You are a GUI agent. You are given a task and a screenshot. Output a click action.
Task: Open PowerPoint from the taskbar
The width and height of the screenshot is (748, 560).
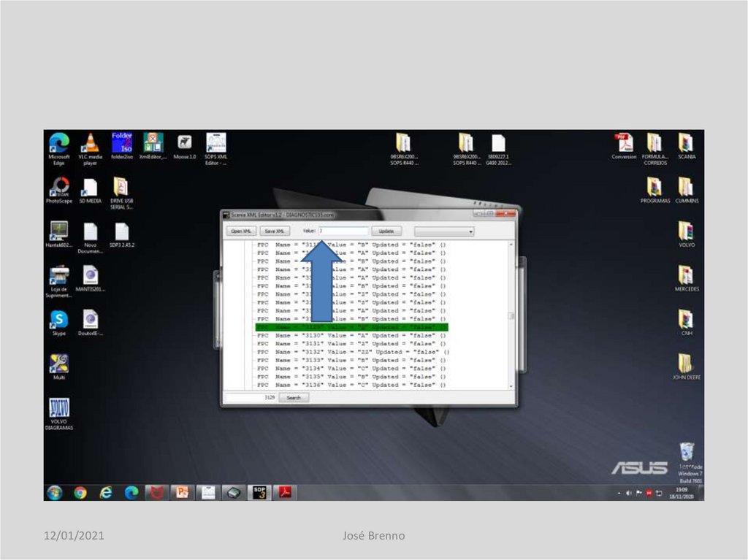pyautogui.click(x=182, y=492)
